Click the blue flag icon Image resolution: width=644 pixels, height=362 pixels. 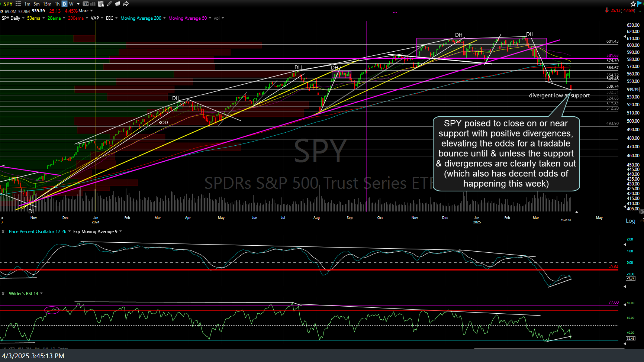640,4
